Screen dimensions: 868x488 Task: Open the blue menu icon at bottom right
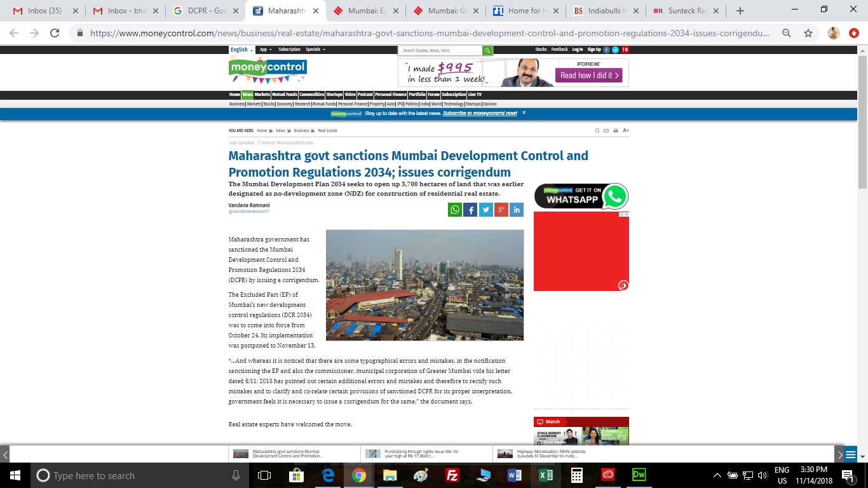[x=851, y=454]
